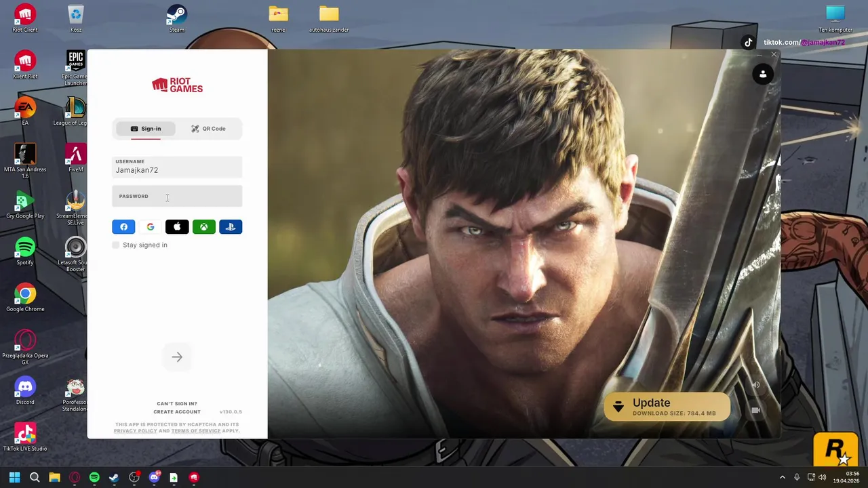Open autohaus zander folder on desktop
Viewport: 868px width, 488px height.
pos(329,19)
